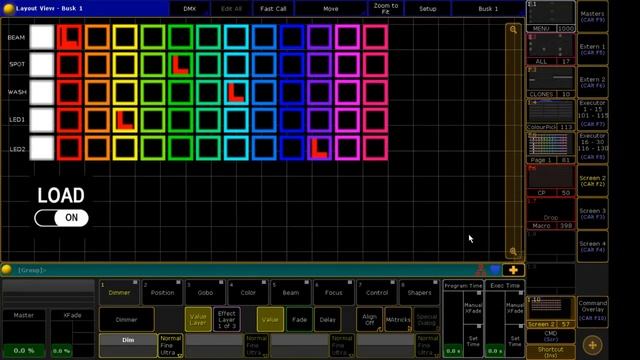Click the yellow ball icon in Layout View title
The width and height of the screenshot is (640, 360).
[8, 8]
